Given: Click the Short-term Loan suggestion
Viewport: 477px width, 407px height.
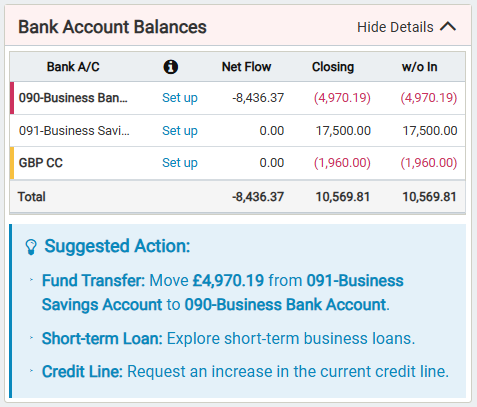Looking at the screenshot, I should tap(228, 339).
